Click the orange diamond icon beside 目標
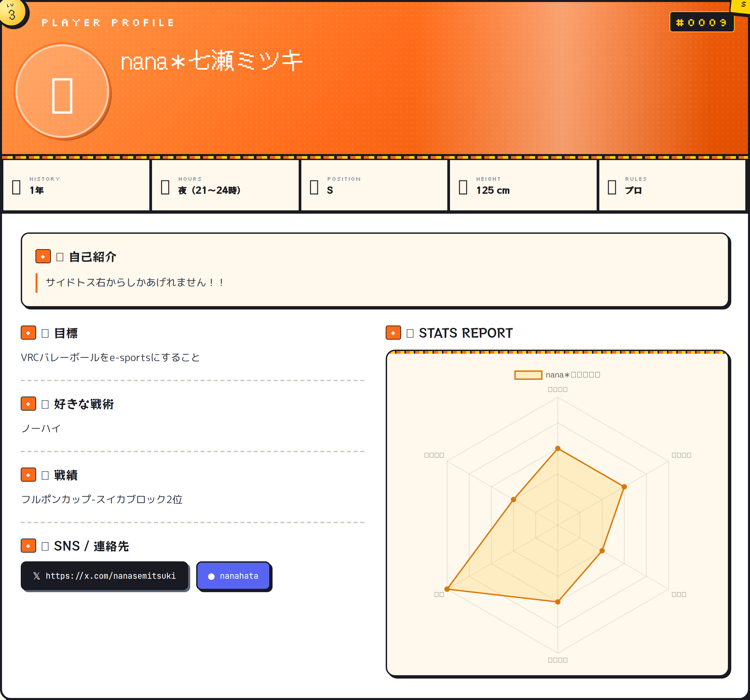The width and height of the screenshot is (750, 700). (28, 333)
